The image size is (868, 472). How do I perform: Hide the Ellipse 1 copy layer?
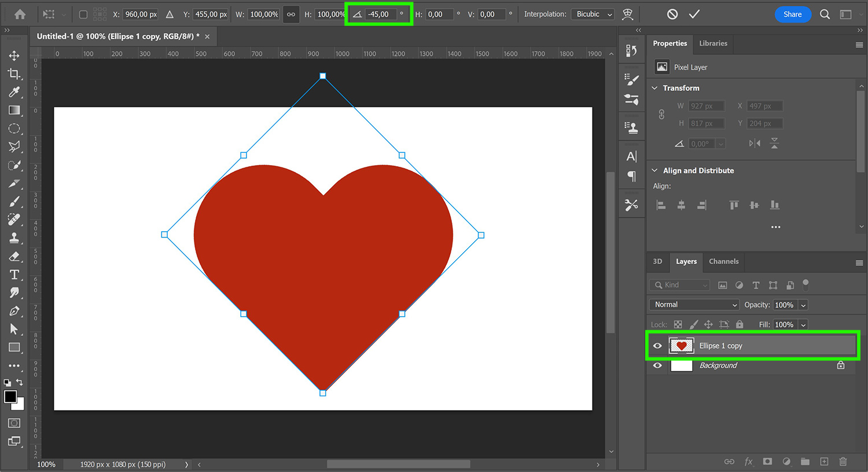[657, 346]
